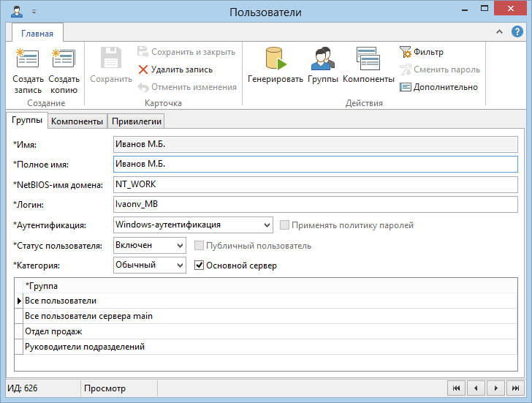The image size is (532, 403).
Task: Click row selector of Отдел продаж
Action: [19, 331]
